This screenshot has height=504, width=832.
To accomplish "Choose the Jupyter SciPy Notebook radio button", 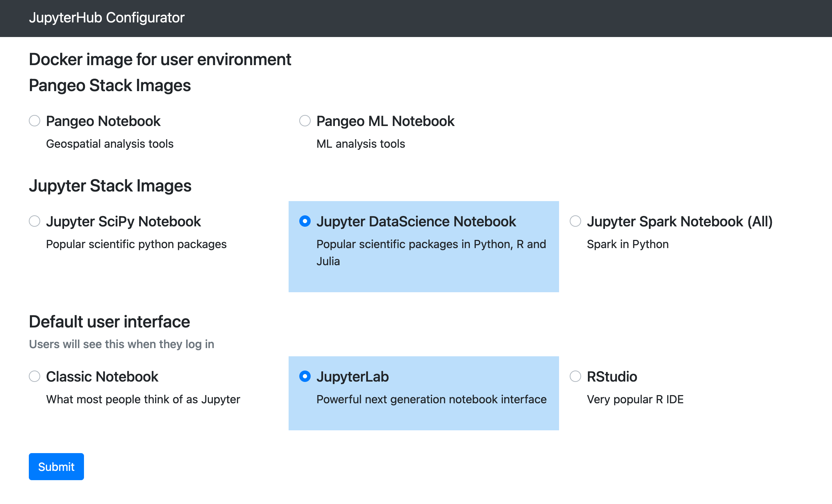I will pos(35,221).
